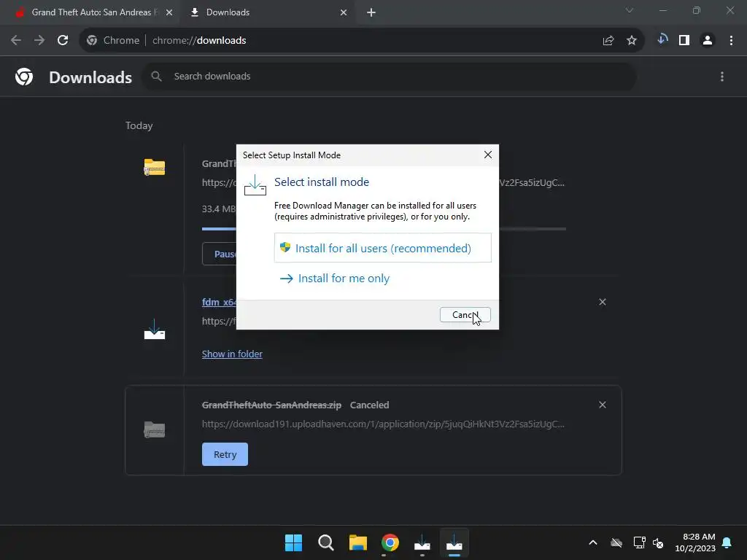This screenshot has height=560, width=747.
Task: Open muted volume tray icon
Action: pos(658,542)
